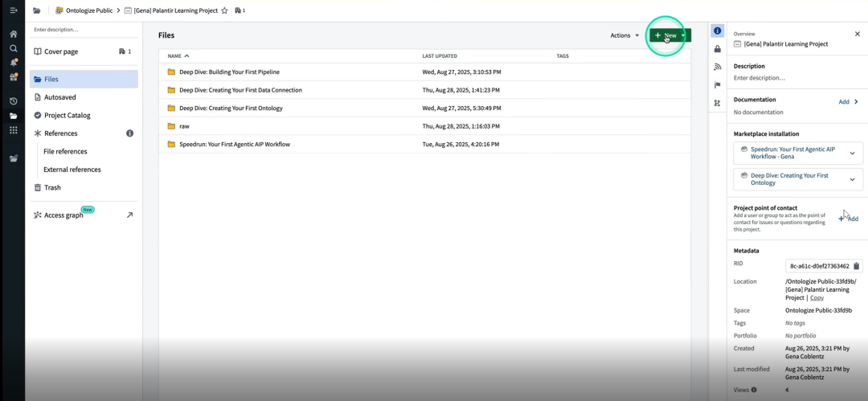
Task: Open recent history clock icon
Action: pyautogui.click(x=14, y=101)
